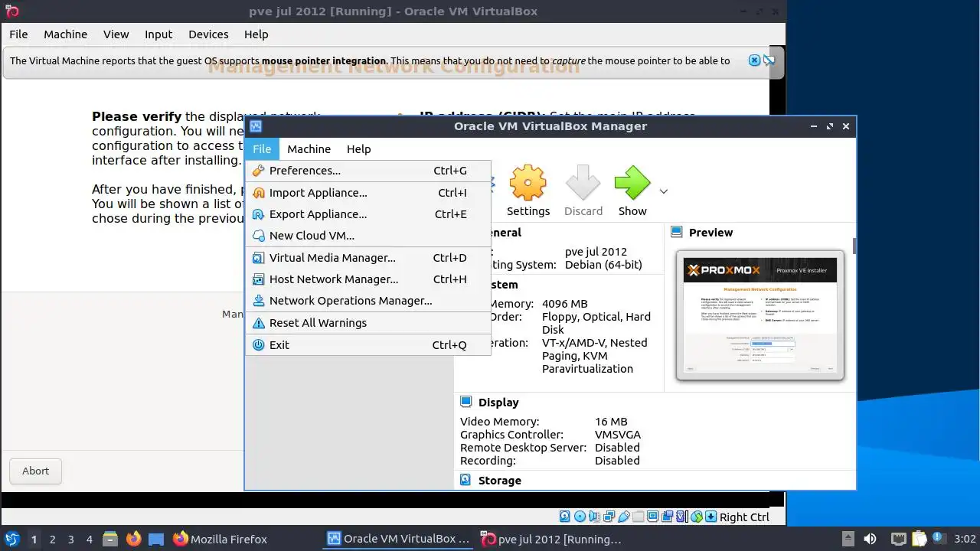The width and height of the screenshot is (980, 551).
Task: Click hard disk activity status icon
Action: (565, 517)
